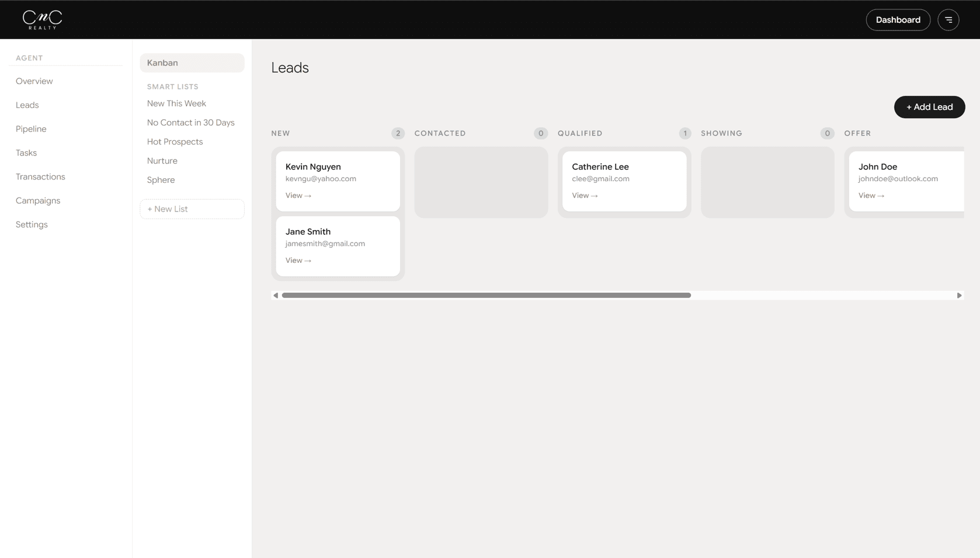Image resolution: width=980 pixels, height=558 pixels.
Task: Click the Leads page heading
Action: point(290,68)
